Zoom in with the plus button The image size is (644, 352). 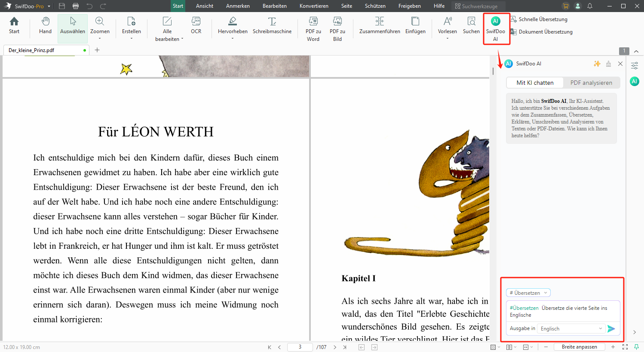(x=613, y=347)
